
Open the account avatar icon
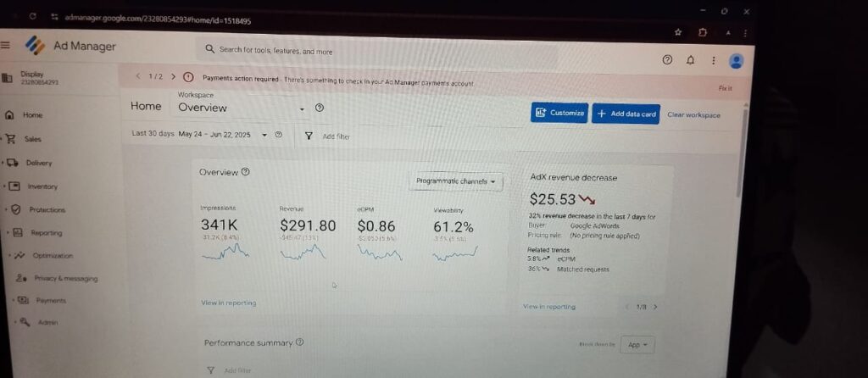pos(736,61)
